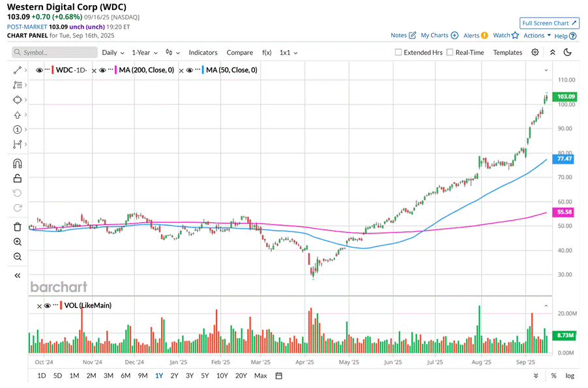Click the redo arrow icon

[x=17, y=207]
